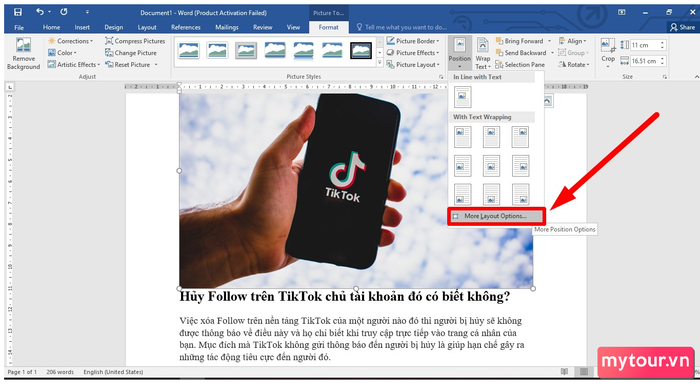Click the 206 words count in the status bar

pos(60,372)
